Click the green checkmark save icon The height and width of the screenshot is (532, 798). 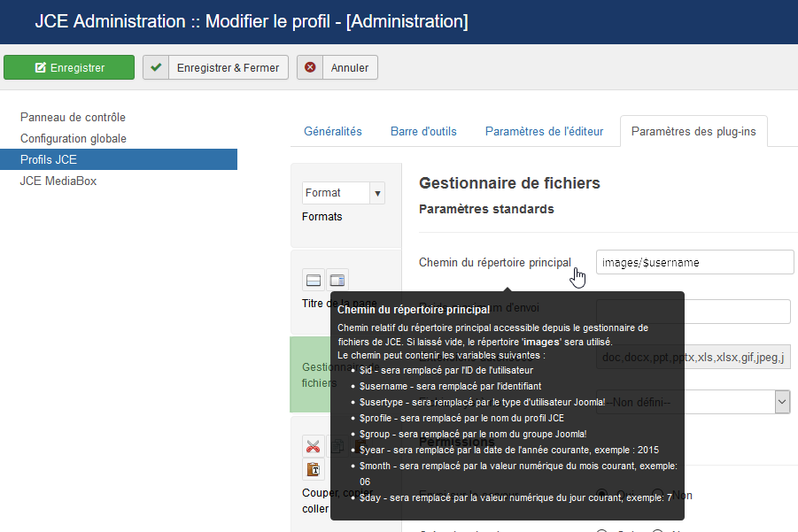(156, 67)
